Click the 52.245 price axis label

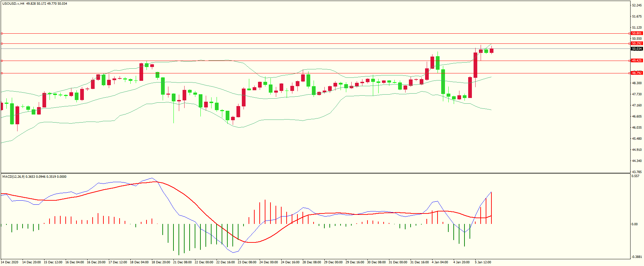pos(637,5)
